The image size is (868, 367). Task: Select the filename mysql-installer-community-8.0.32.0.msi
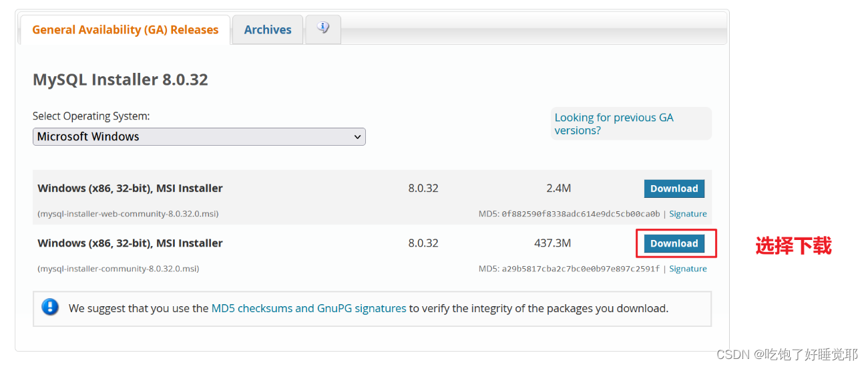pos(118,269)
